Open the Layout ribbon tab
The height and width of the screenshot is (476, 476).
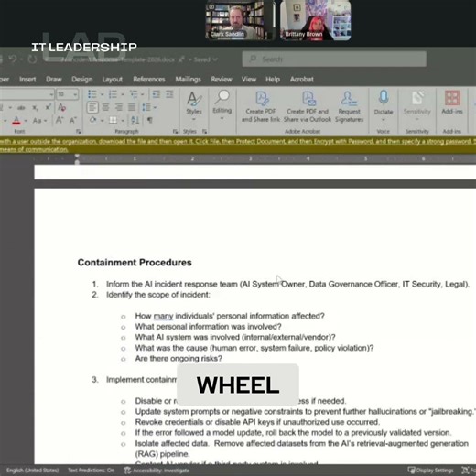point(113,80)
